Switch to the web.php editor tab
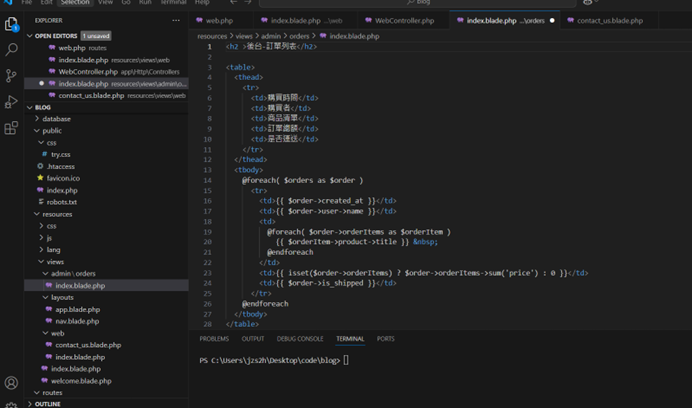 click(219, 21)
